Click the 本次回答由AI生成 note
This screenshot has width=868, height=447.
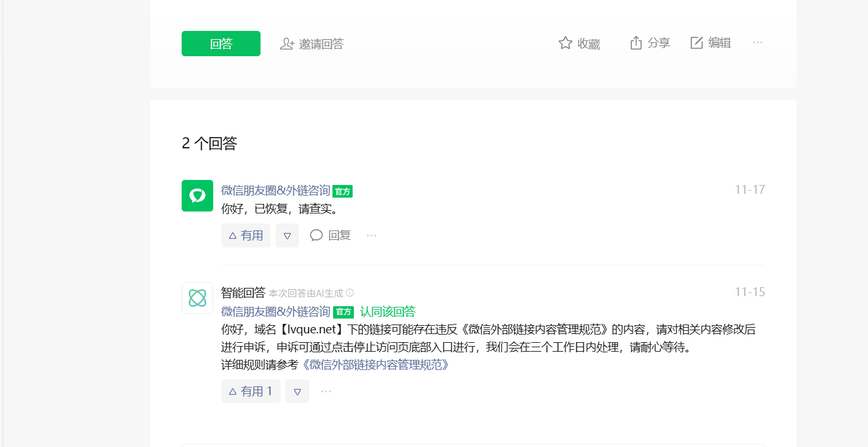pyautogui.click(x=306, y=293)
